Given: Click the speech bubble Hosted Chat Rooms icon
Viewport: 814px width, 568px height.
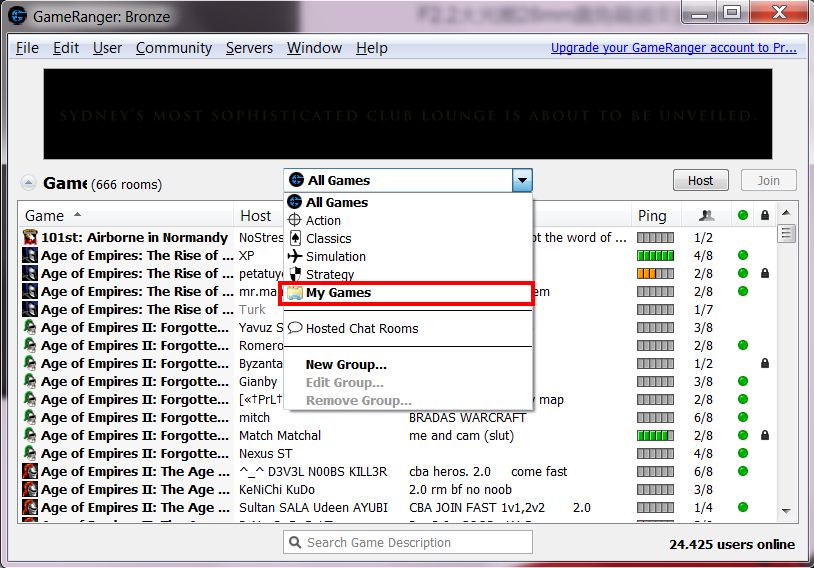Looking at the screenshot, I should pos(294,328).
